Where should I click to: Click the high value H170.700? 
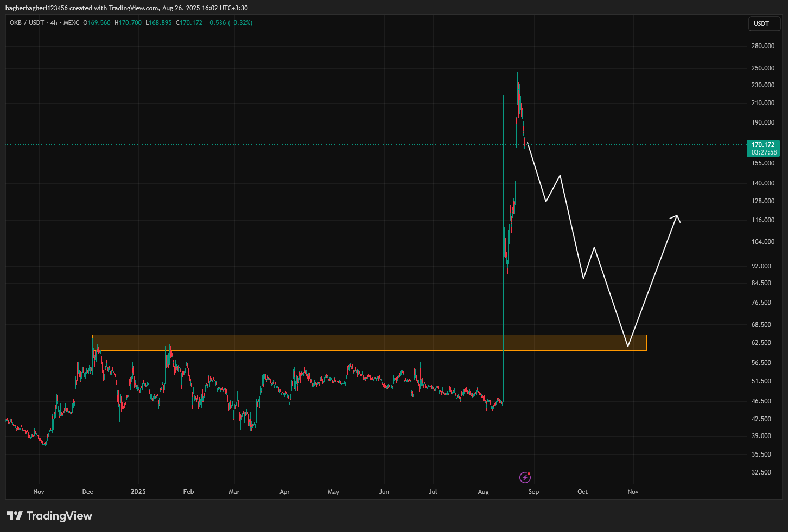(128, 23)
